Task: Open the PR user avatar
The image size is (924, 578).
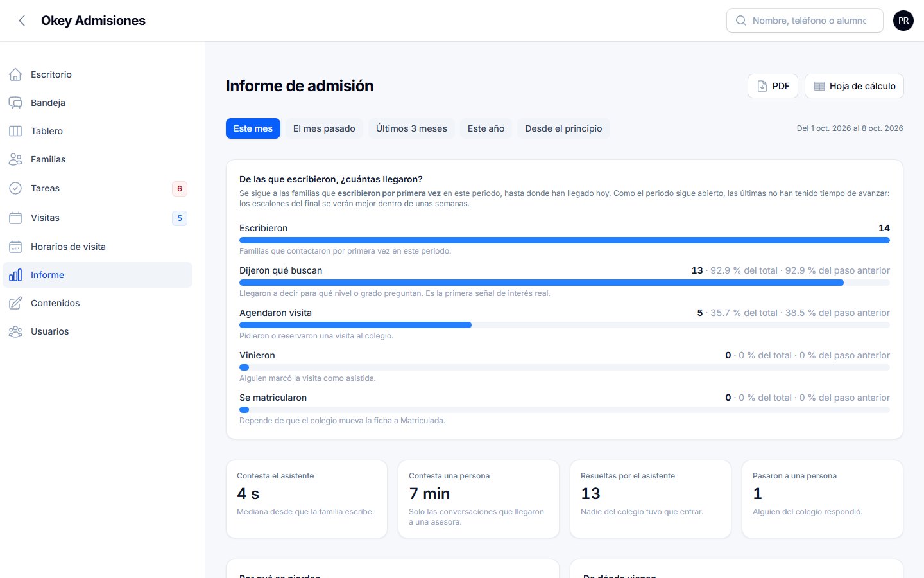Action: [903, 21]
